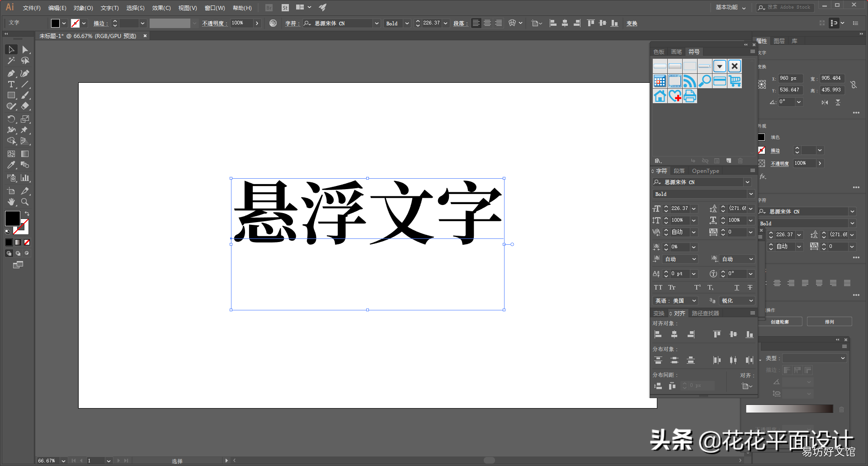Viewport: 868px width, 466px height.
Task: Click the 排列 button
Action: coord(830,322)
